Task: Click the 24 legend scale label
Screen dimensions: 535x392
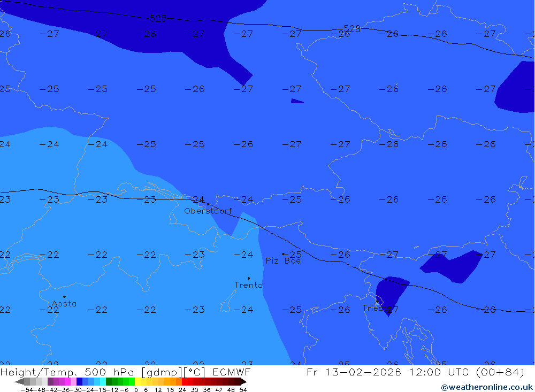Action: (x=182, y=390)
